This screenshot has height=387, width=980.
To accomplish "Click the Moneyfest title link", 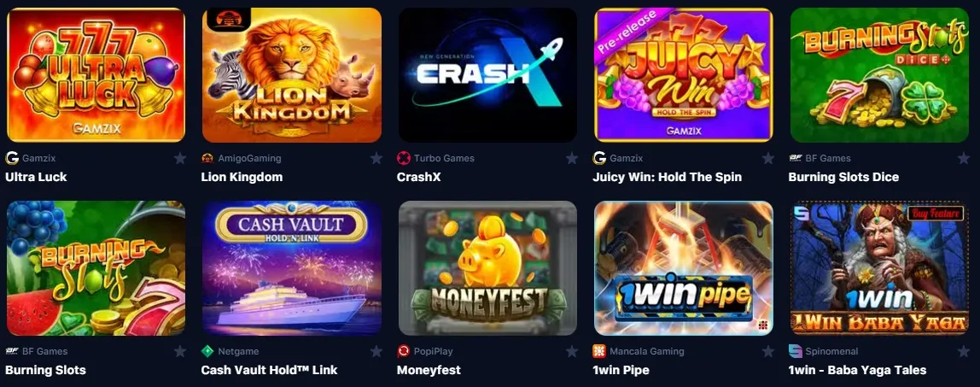I will click(x=429, y=370).
